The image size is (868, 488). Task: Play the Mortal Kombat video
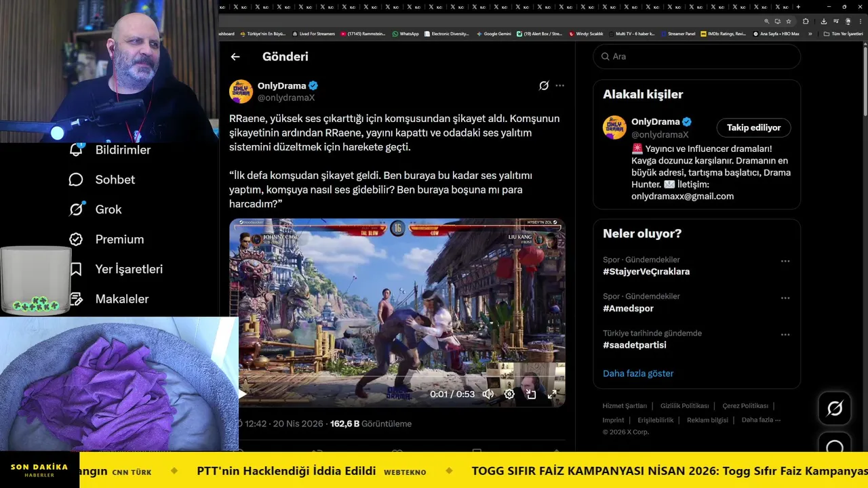(242, 394)
